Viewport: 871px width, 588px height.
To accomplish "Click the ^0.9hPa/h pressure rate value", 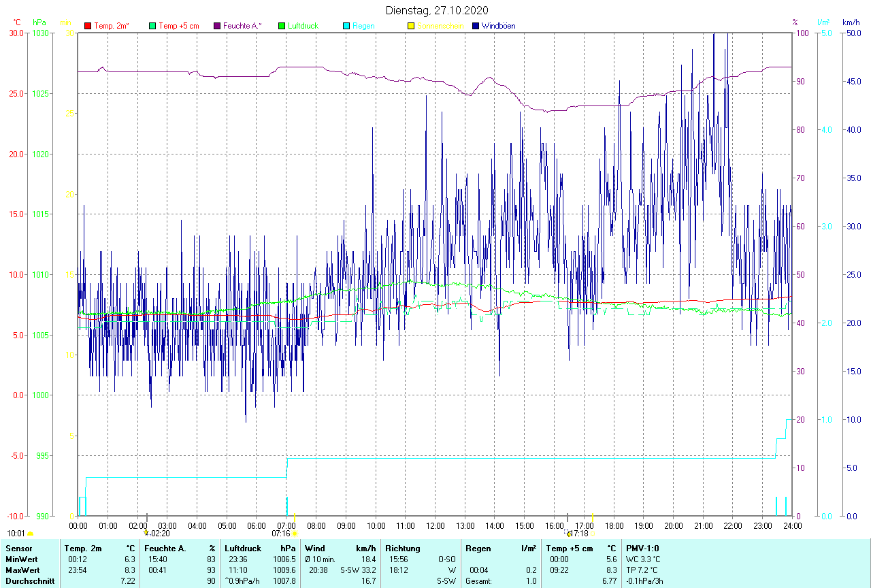I will pyautogui.click(x=242, y=581).
